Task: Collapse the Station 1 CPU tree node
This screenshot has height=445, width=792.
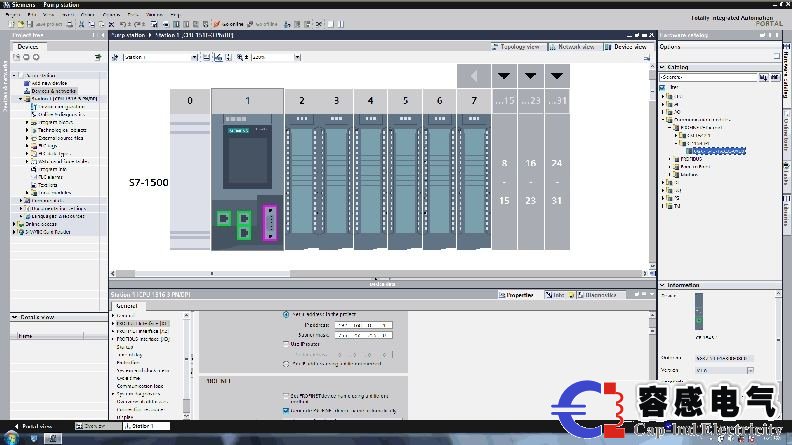Action: point(21,98)
